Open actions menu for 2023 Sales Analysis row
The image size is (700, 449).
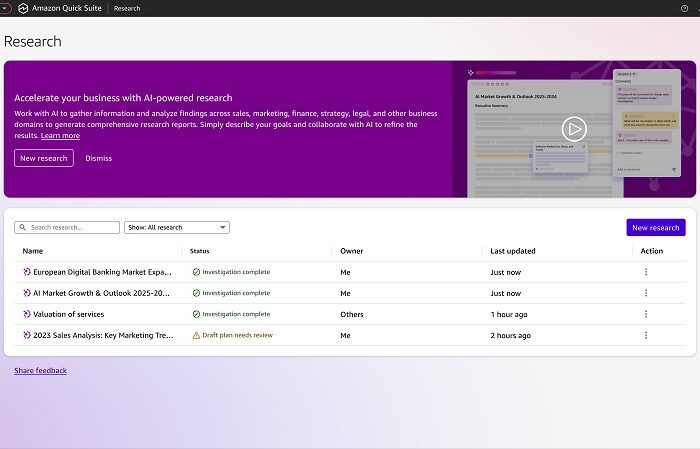click(646, 335)
